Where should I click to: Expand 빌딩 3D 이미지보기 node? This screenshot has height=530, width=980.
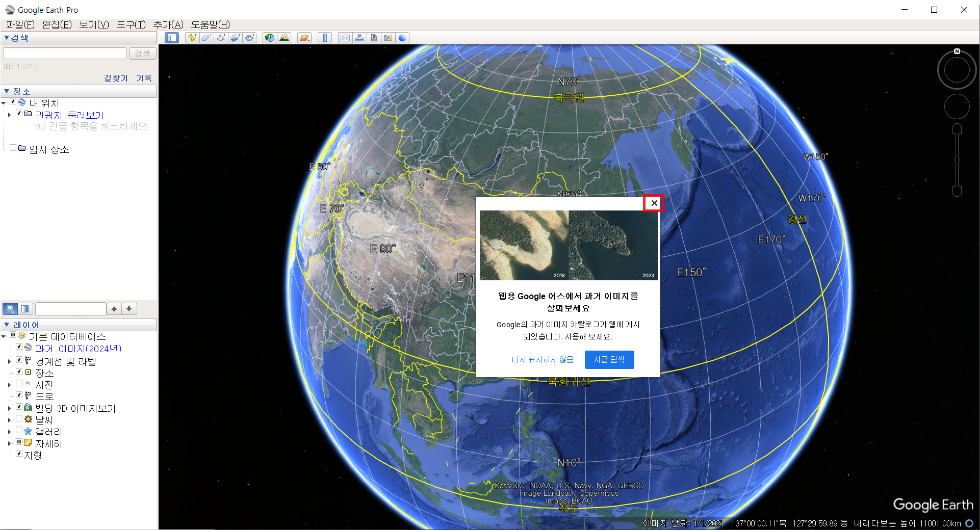[x=9, y=408]
